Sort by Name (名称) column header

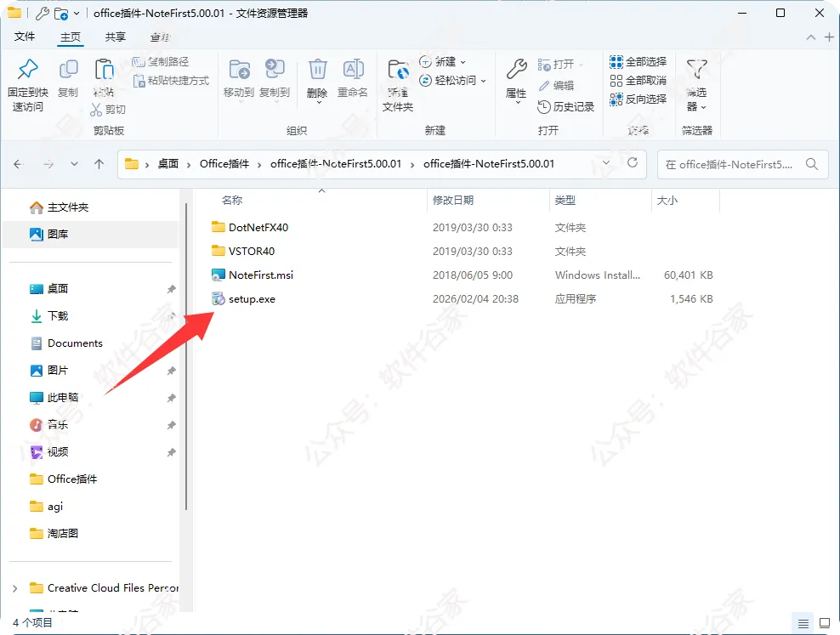(232, 201)
